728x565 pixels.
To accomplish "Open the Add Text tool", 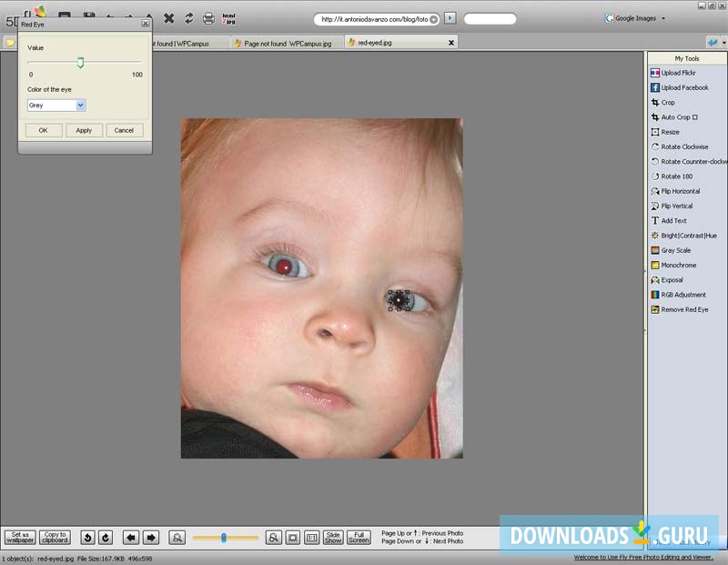I will tap(673, 221).
